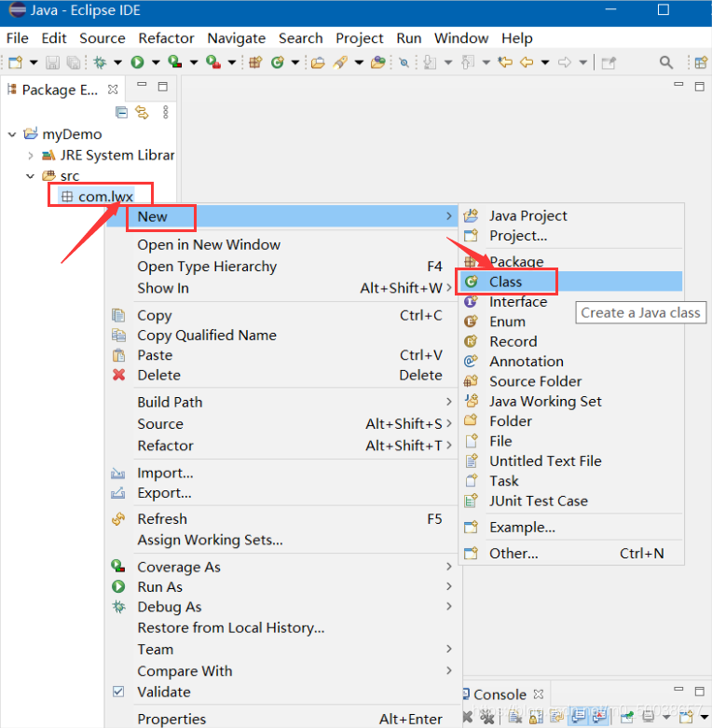Switch to the Console tab
Screen dimensions: 712x728
point(500,694)
